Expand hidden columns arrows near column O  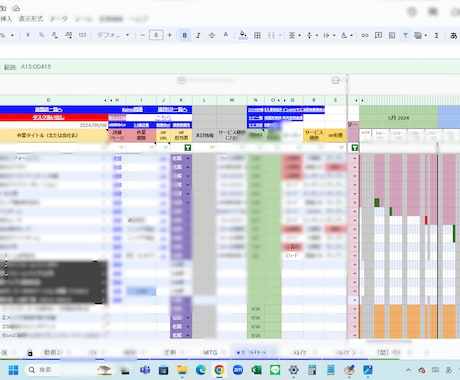click(282, 100)
